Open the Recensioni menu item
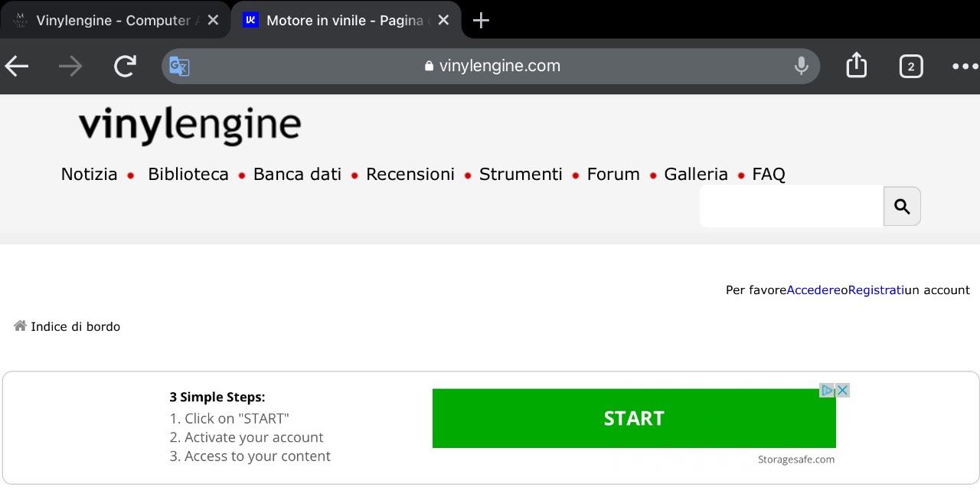 click(x=410, y=175)
